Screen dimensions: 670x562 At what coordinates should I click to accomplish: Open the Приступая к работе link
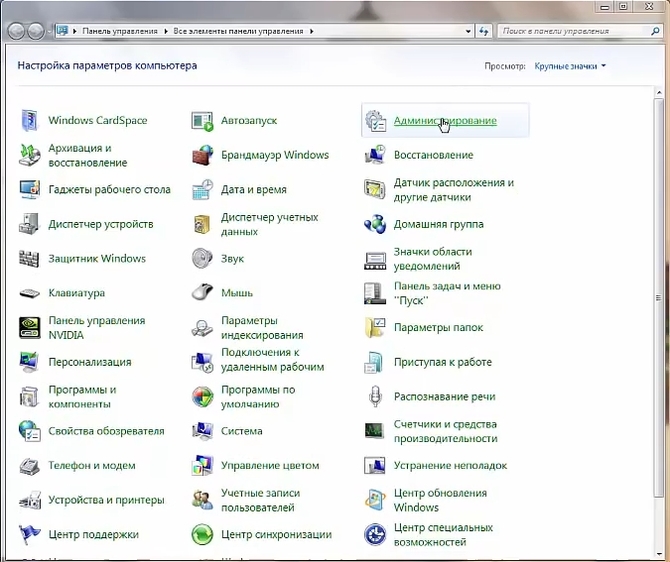443,362
